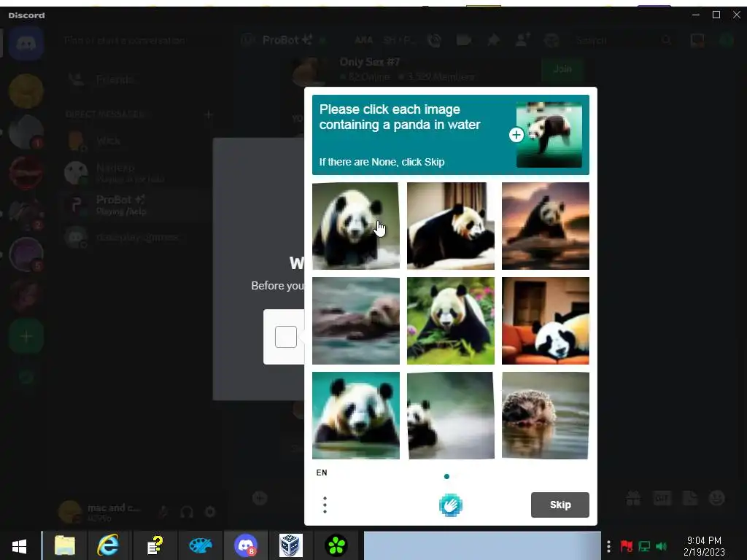Click the Skip button in the captcha
Image resolution: width=747 pixels, height=560 pixels.
point(560,505)
